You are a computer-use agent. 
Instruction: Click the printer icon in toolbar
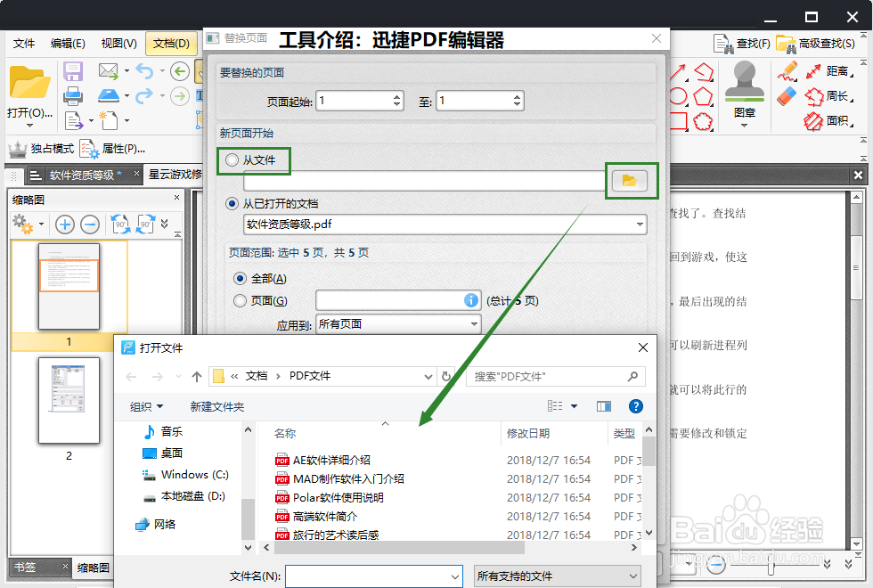point(73,96)
